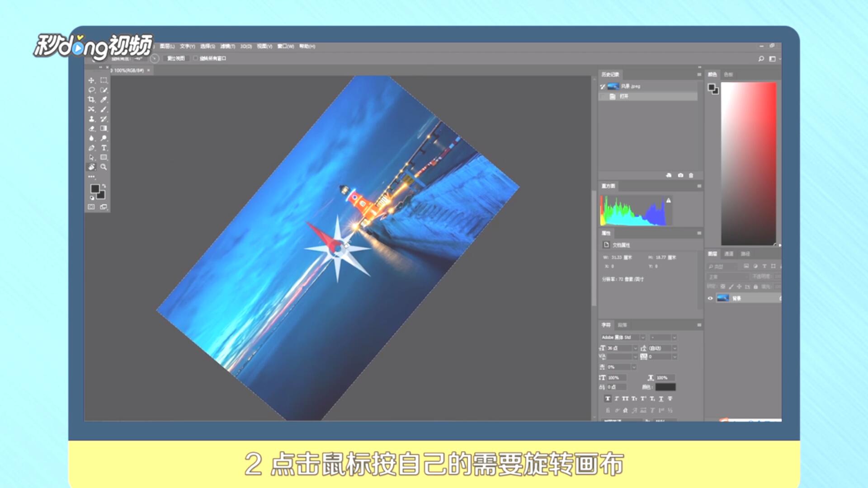Image resolution: width=868 pixels, height=488 pixels.
Task: Open the Adobe font family dropdown
Action: [642, 338]
